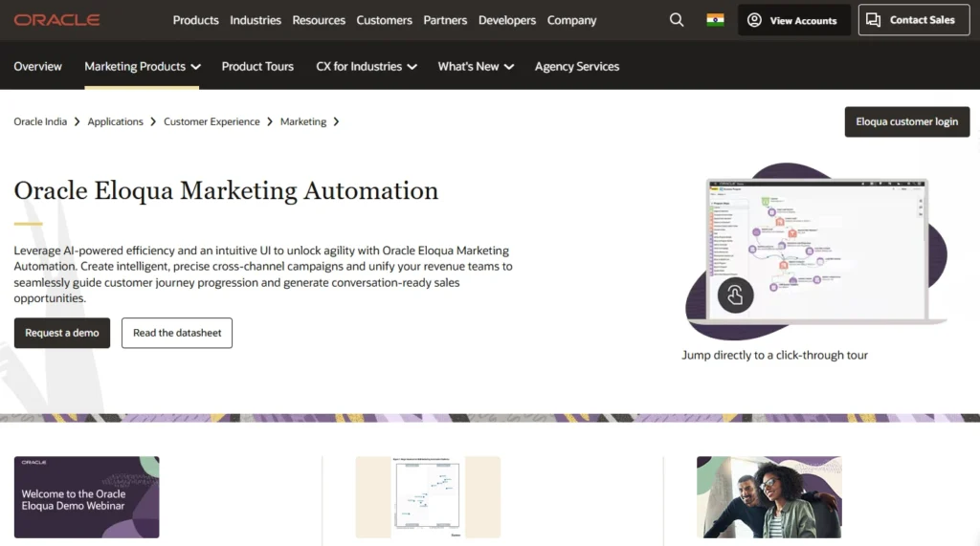Open the Resources menu
Image resolution: width=980 pixels, height=546 pixels.
tap(319, 20)
